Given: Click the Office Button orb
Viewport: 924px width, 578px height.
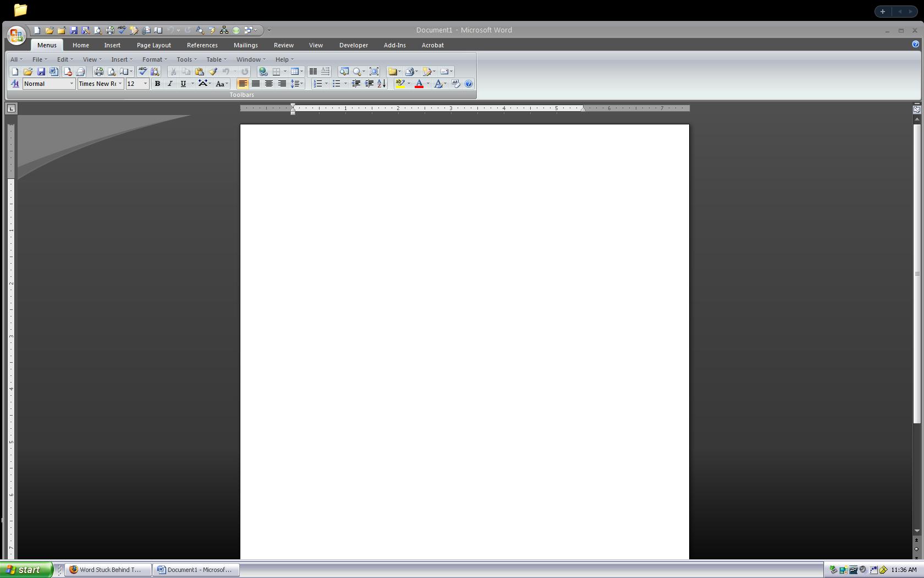Looking at the screenshot, I should coord(16,36).
